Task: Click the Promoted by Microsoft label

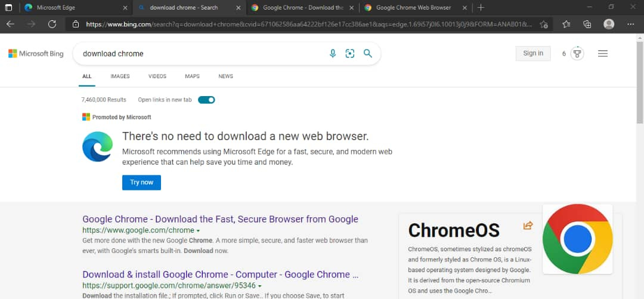Action: 122,117
